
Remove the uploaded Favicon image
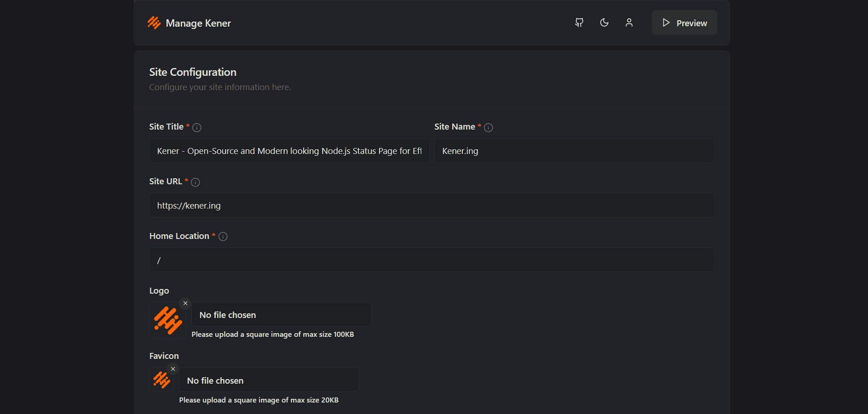tap(173, 369)
